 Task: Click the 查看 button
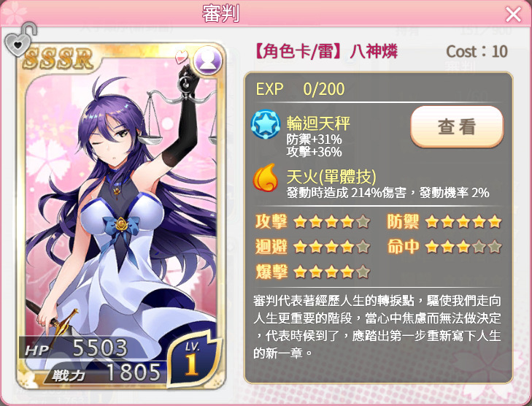457,126
